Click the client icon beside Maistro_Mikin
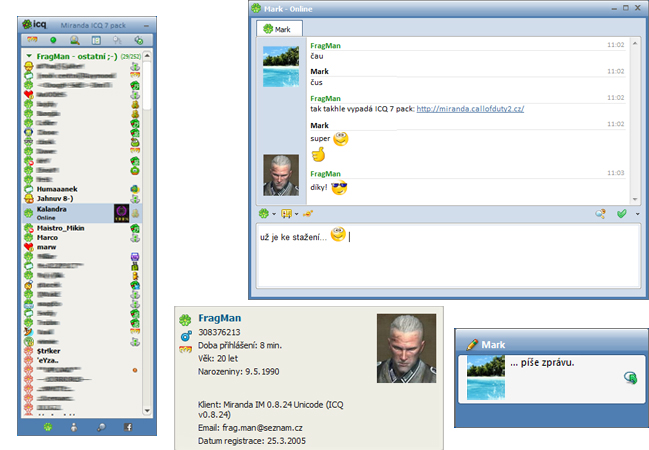649x450 pixels. coord(135,228)
